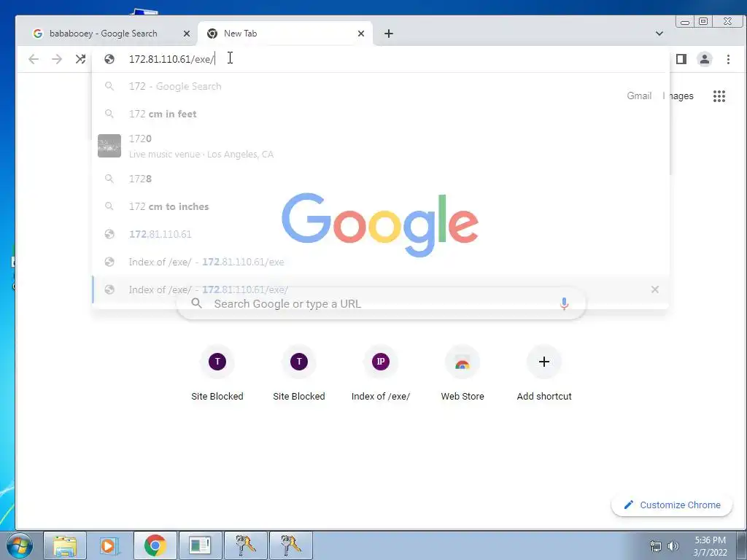
Task: Select the 1728 suggestion
Action: click(x=380, y=179)
